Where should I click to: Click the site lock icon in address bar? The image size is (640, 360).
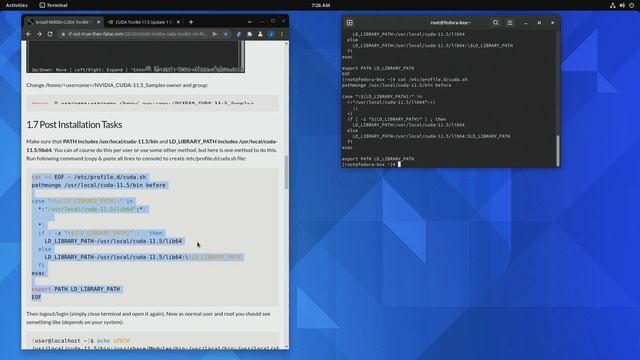63,34
